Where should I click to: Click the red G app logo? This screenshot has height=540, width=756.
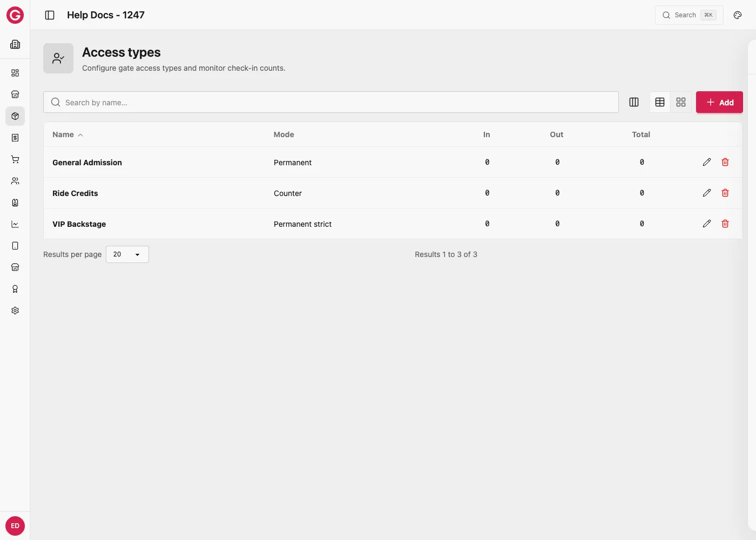point(15,15)
